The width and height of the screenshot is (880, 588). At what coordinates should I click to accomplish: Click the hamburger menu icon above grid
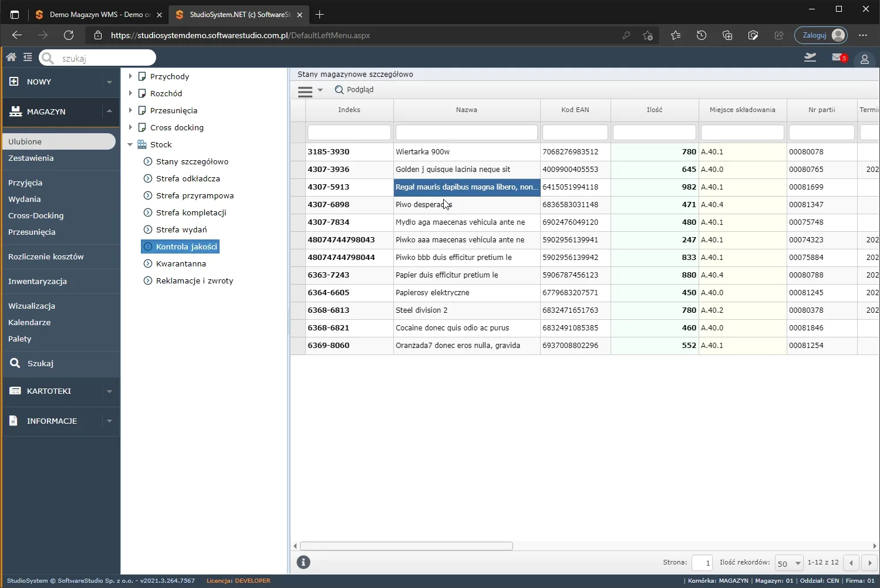[x=305, y=91]
